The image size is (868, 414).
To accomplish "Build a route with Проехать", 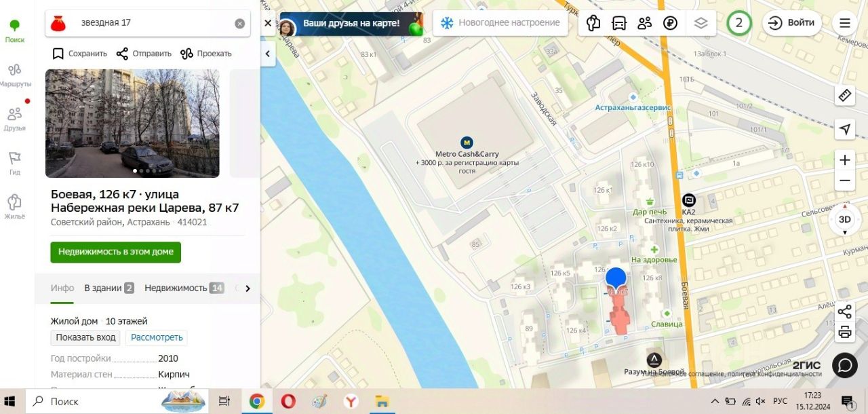I will point(205,54).
